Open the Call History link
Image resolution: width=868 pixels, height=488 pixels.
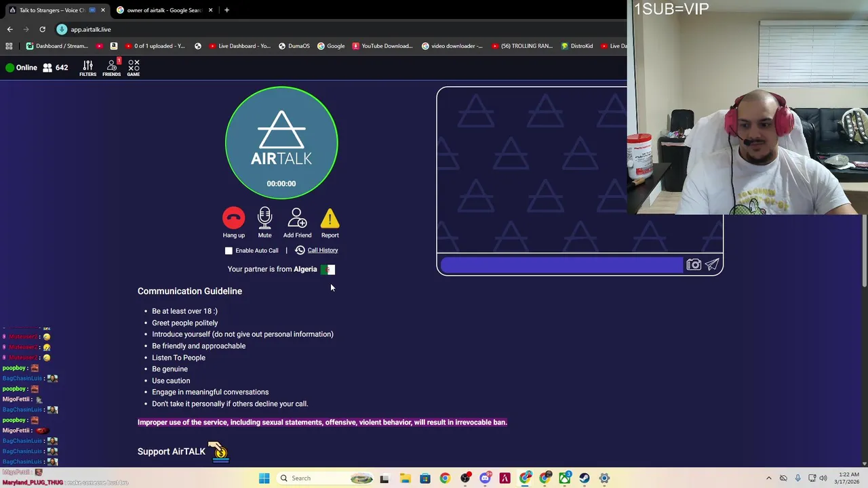click(322, 250)
